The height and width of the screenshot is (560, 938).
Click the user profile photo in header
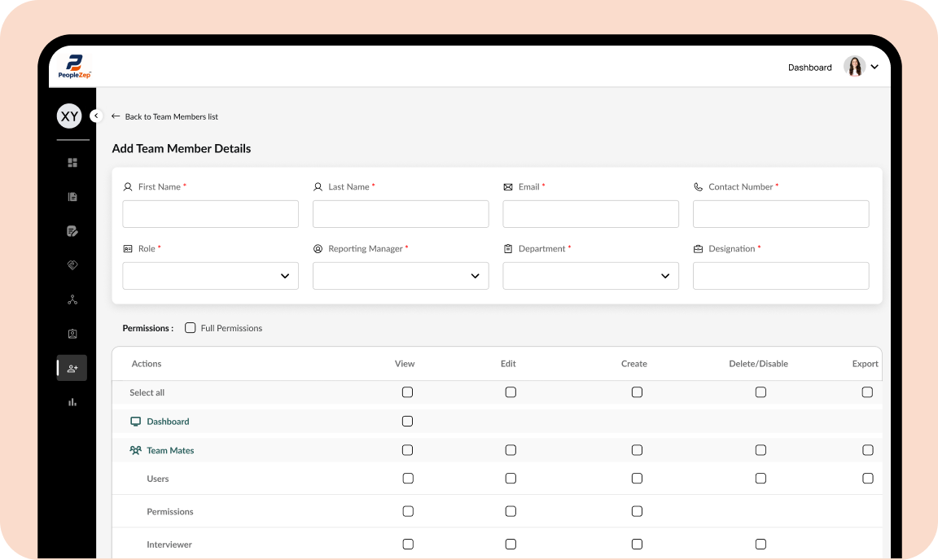coord(854,67)
